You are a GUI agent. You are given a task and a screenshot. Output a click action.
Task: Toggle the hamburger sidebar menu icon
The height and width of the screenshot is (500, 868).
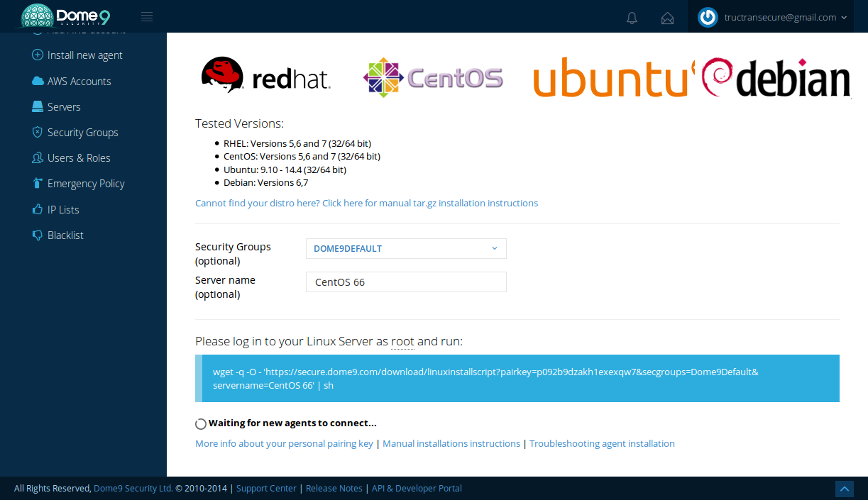(147, 17)
